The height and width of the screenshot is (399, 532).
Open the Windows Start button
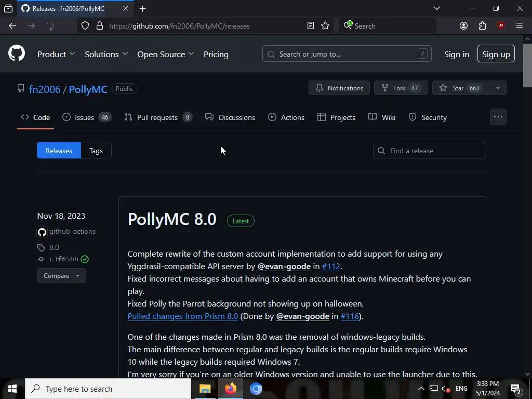(x=12, y=389)
